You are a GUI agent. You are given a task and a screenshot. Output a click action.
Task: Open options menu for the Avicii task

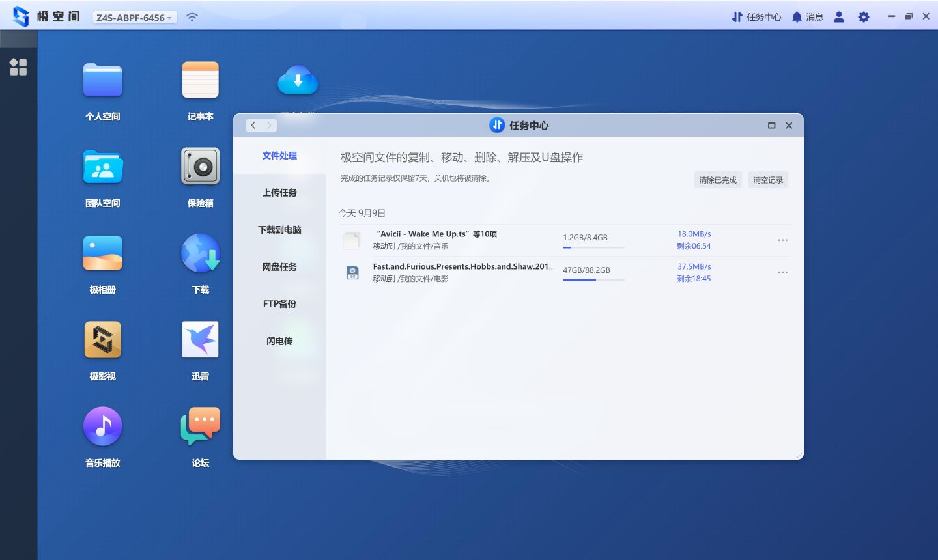[782, 240]
